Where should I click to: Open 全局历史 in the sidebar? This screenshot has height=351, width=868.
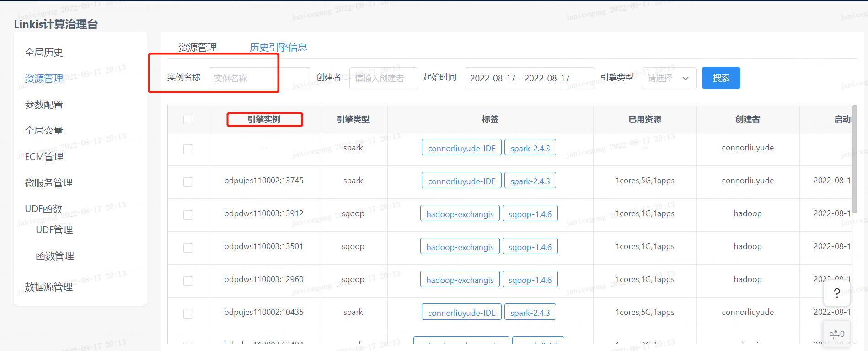point(44,53)
